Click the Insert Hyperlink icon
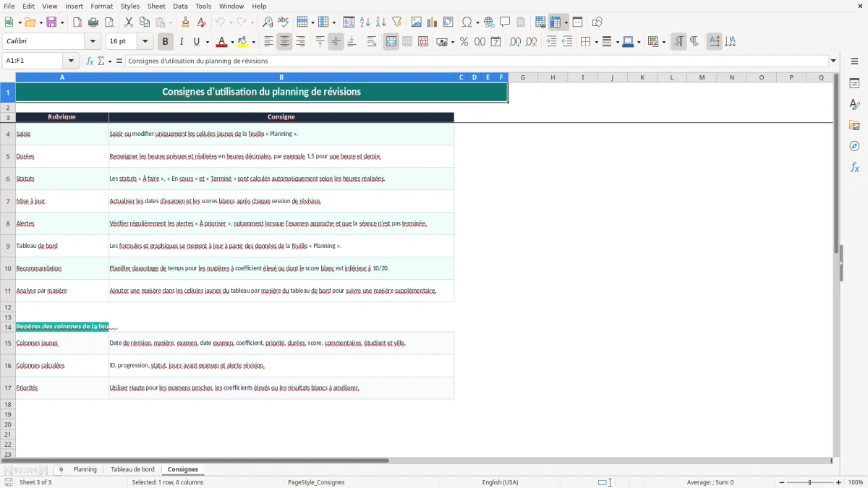 [490, 22]
